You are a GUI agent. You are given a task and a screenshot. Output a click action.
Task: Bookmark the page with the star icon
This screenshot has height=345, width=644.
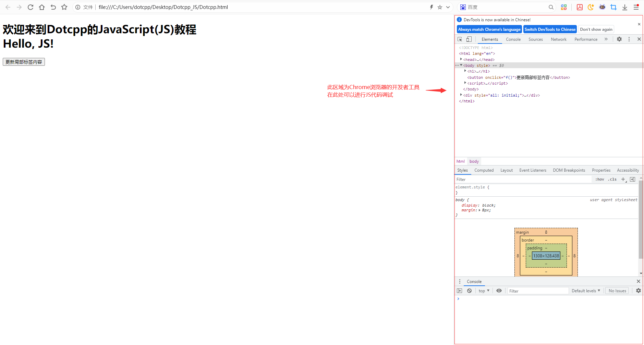64,7
